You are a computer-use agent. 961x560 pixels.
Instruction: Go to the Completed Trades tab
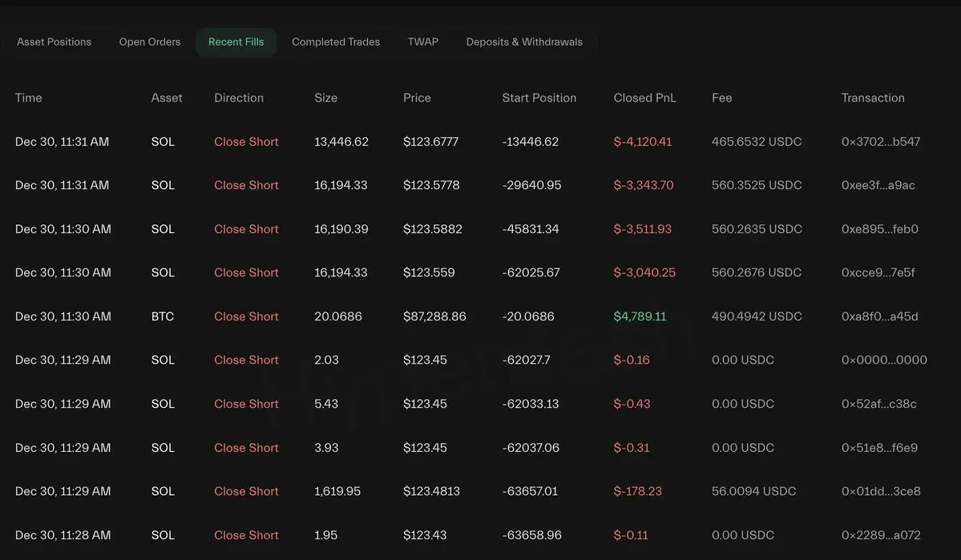click(336, 42)
